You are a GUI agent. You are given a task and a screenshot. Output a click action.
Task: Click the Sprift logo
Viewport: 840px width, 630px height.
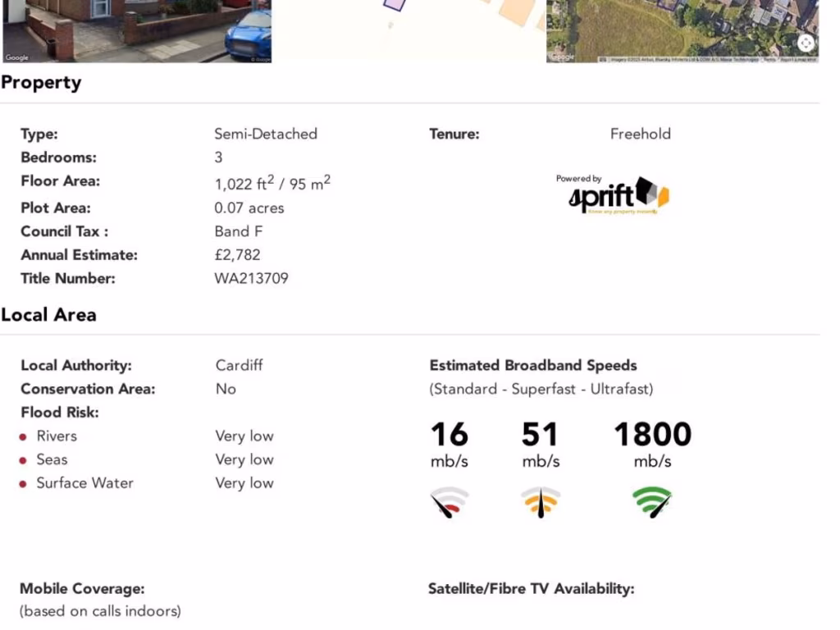(x=619, y=195)
